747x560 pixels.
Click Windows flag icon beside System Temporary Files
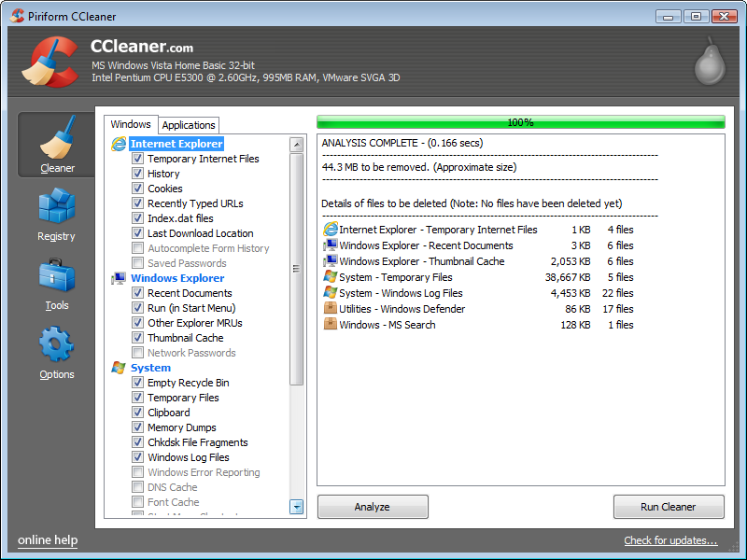[331, 276]
